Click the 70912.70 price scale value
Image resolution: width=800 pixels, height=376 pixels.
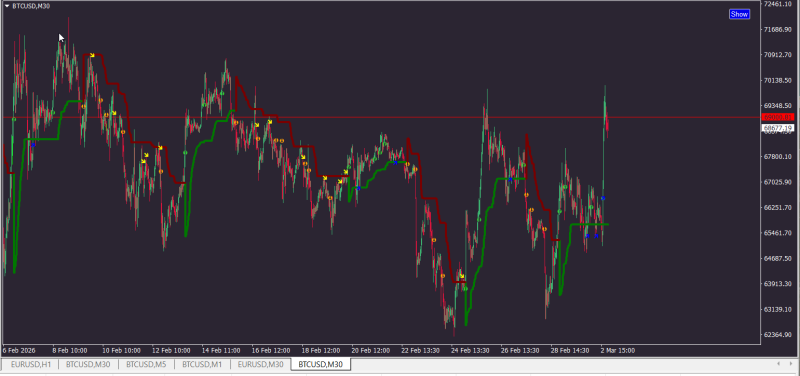[778, 55]
